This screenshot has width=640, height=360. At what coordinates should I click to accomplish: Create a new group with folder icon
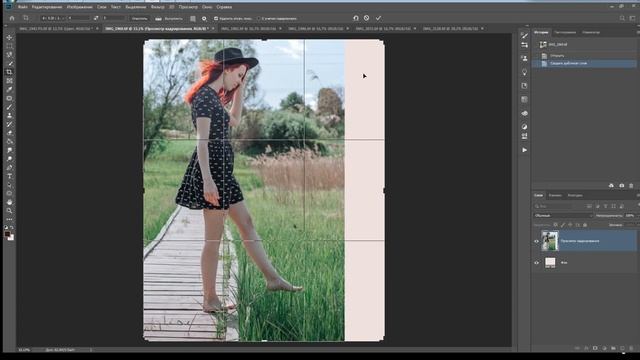[x=613, y=348]
